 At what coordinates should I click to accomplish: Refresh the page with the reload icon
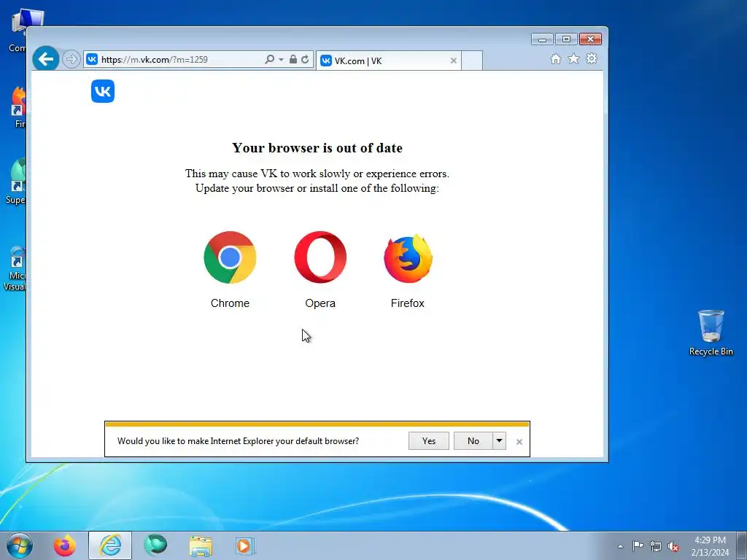[305, 59]
